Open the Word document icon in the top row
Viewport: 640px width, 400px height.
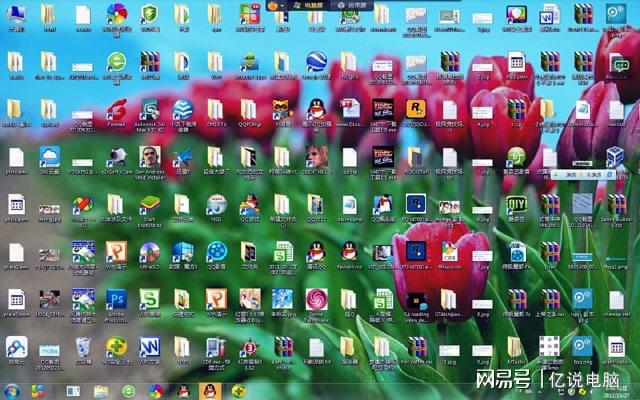point(549,14)
